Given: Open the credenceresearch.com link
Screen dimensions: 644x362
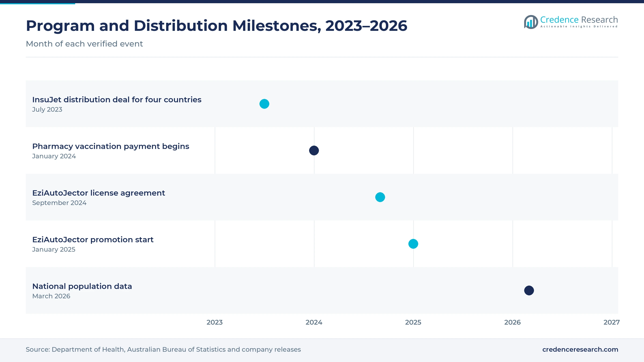Looking at the screenshot, I should (580, 349).
